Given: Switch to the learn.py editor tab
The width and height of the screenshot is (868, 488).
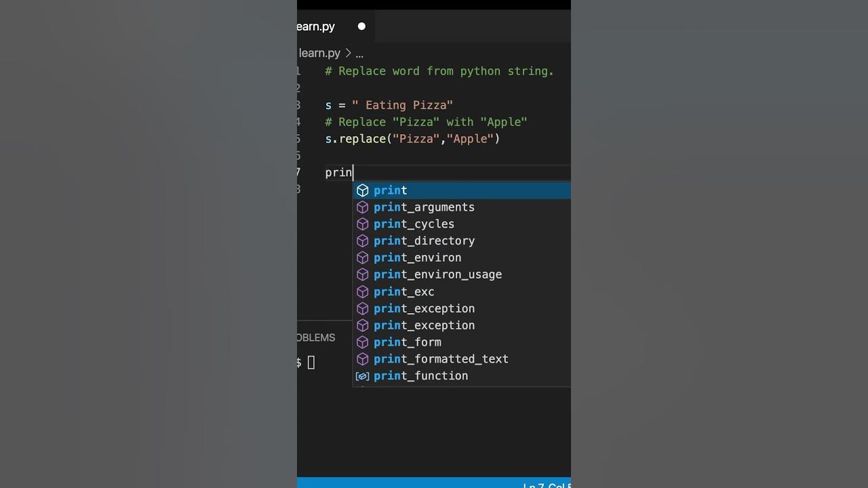Looking at the screenshot, I should [x=317, y=26].
